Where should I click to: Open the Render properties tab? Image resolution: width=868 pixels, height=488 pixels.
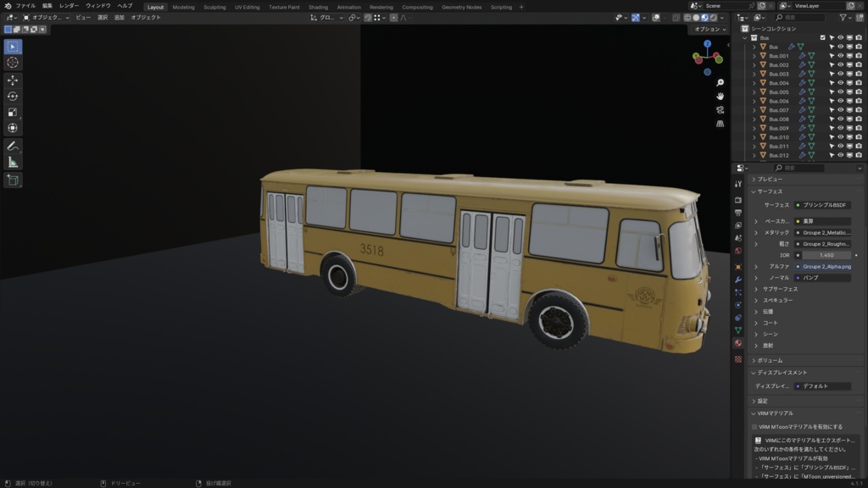[x=738, y=200]
